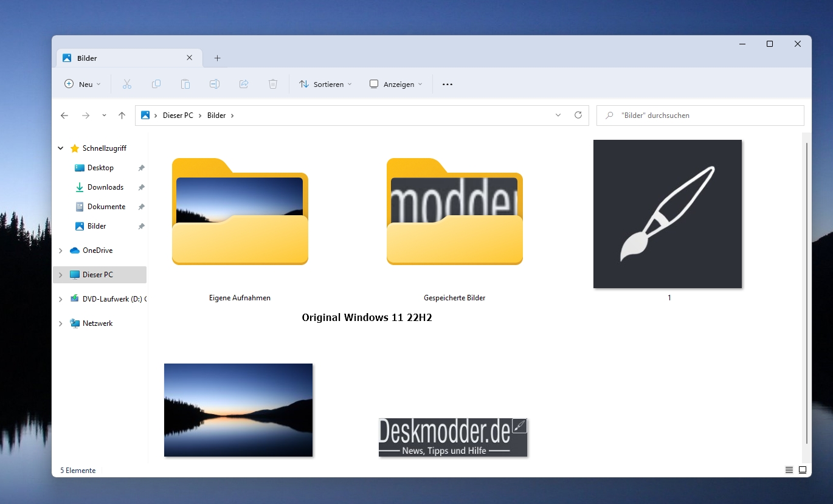Click Dieser PC in the breadcrumb path
The width and height of the screenshot is (833, 504).
coord(178,116)
